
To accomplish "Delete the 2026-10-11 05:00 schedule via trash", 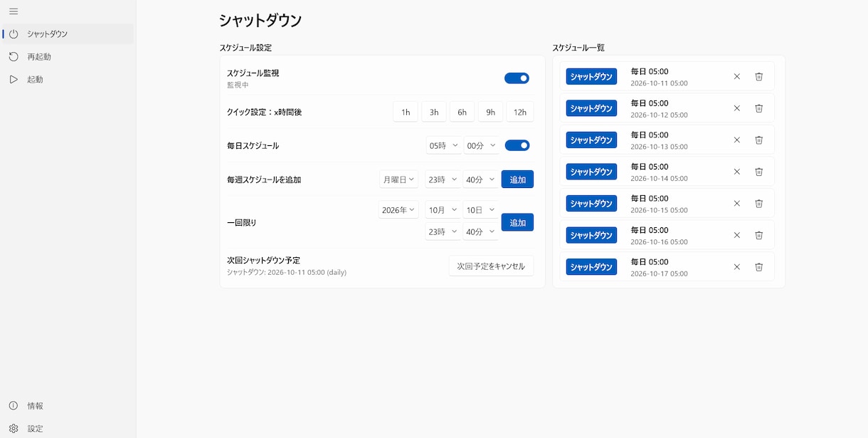I will [x=759, y=76].
